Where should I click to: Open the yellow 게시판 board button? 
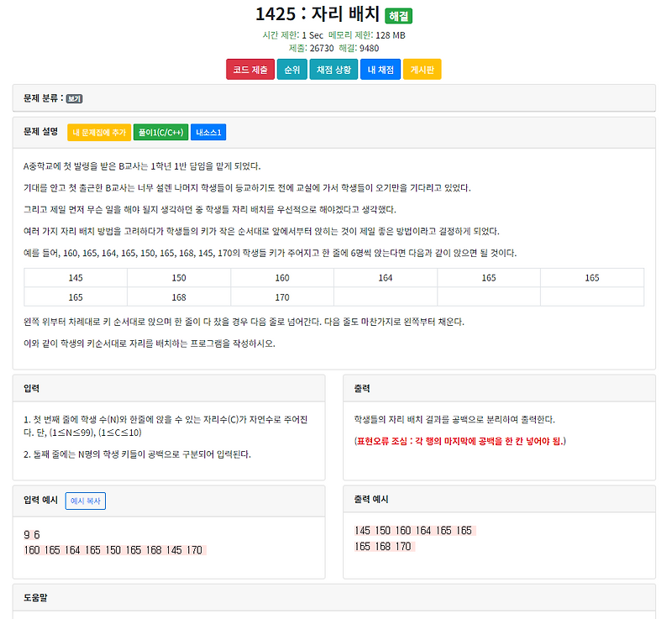(423, 70)
